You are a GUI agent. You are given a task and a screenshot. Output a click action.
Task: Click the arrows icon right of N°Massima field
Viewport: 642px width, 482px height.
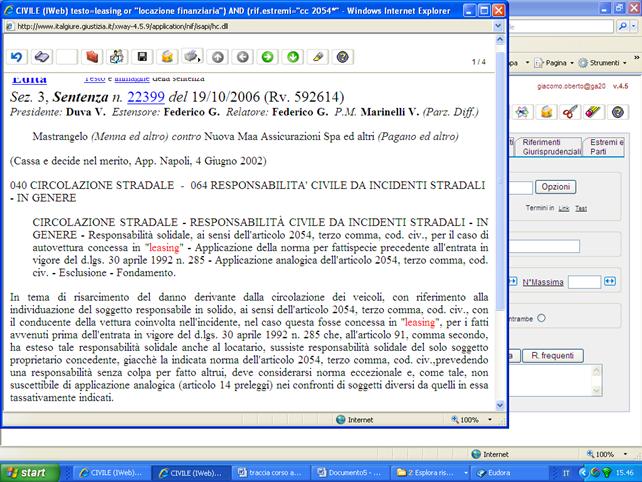tap(610, 281)
